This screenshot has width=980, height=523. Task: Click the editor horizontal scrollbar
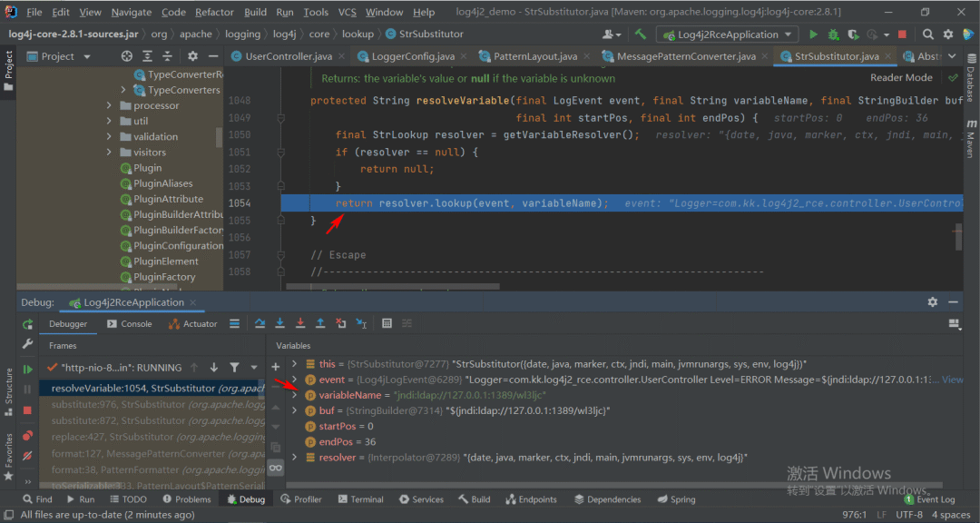pos(393,287)
